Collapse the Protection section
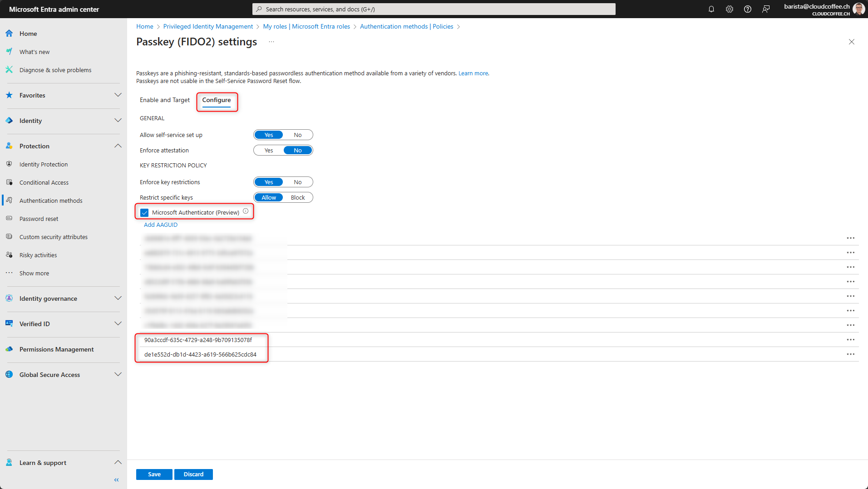Screen dimensions: 868x489 coord(118,146)
